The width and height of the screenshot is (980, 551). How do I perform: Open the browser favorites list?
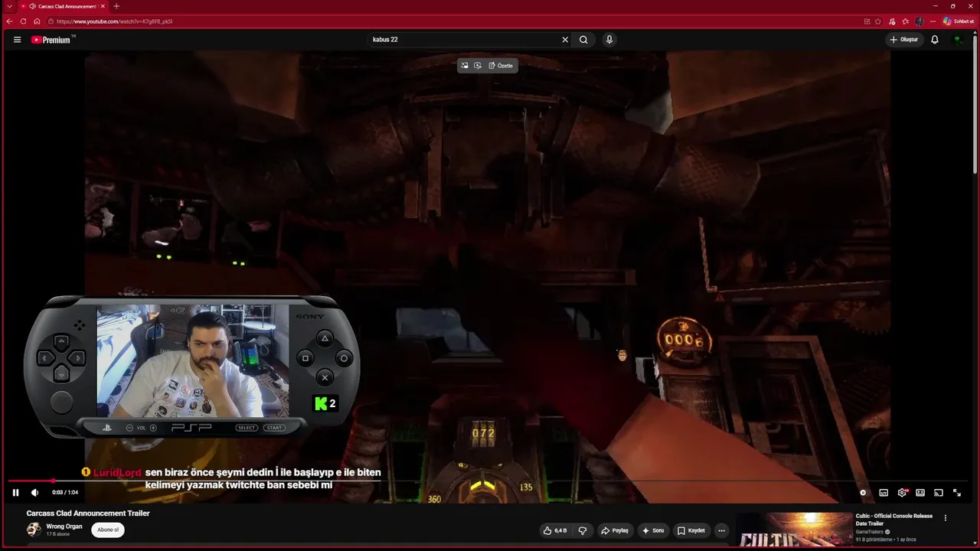(x=906, y=21)
